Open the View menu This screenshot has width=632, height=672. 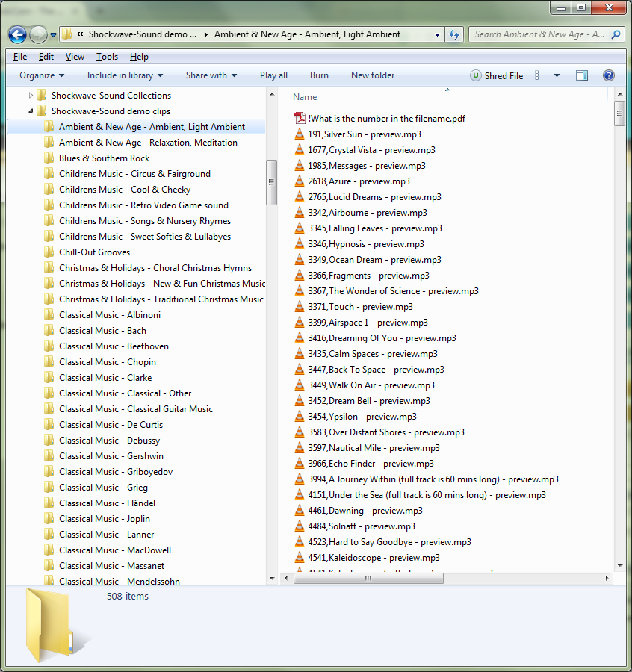(x=75, y=57)
